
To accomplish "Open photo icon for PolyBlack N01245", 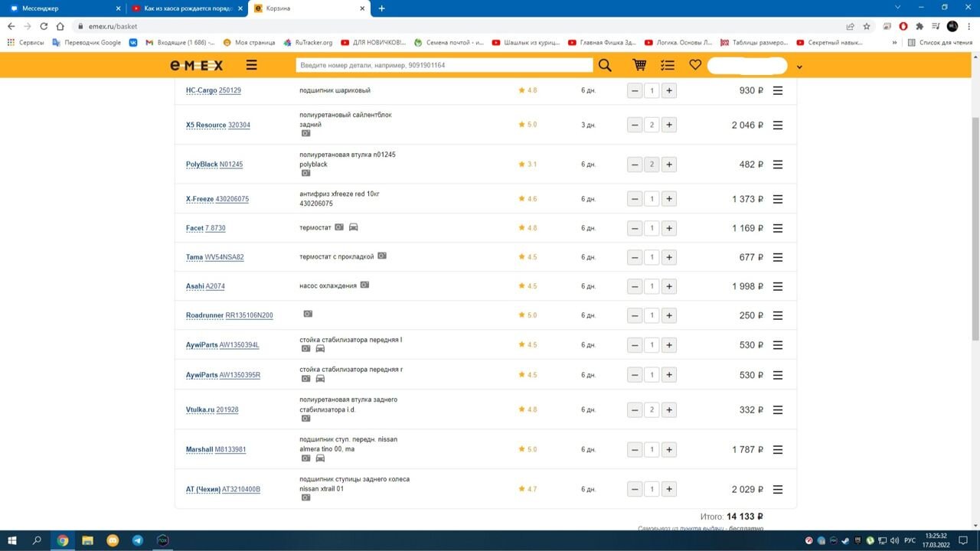I will click(x=305, y=173).
